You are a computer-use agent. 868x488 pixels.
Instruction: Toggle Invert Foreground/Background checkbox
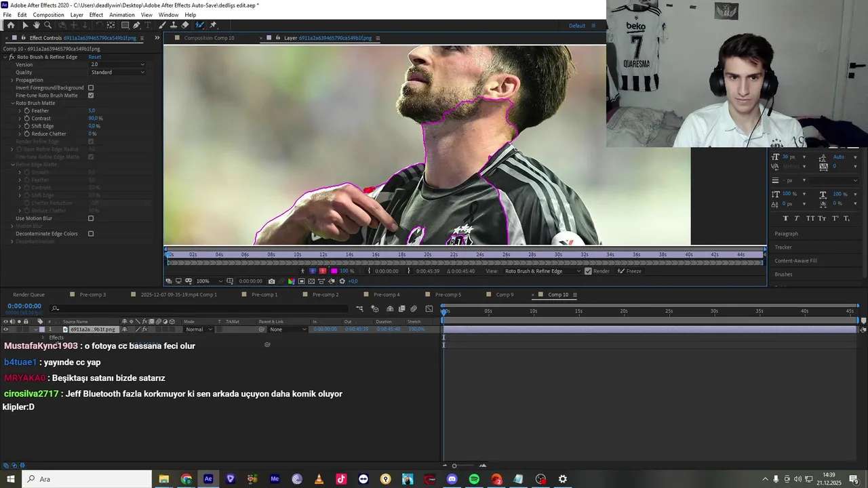91,87
